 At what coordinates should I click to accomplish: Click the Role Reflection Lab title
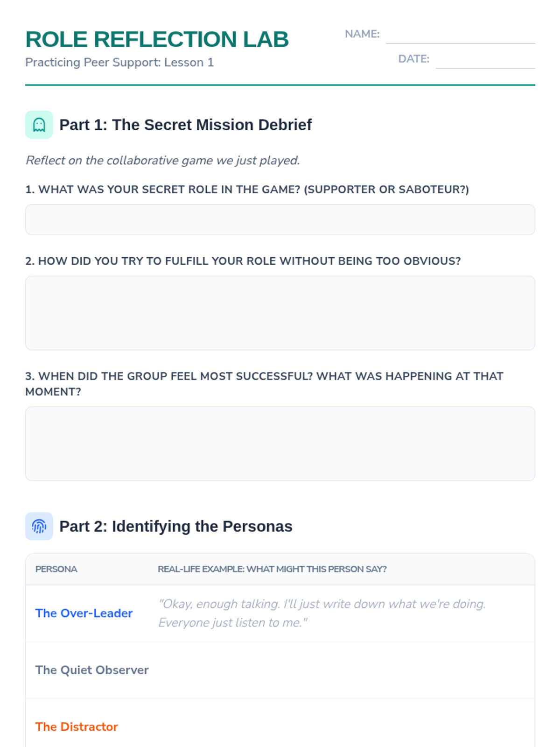(157, 39)
